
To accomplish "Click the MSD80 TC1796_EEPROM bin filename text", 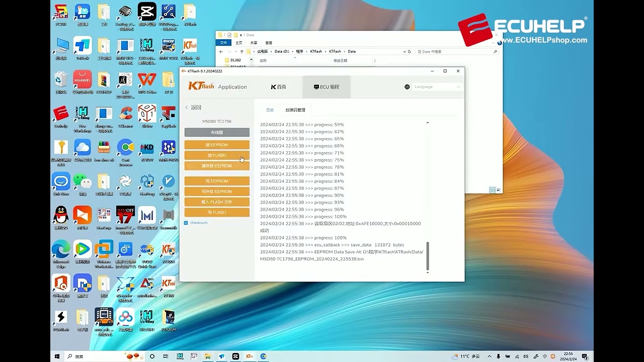I will [x=312, y=259].
